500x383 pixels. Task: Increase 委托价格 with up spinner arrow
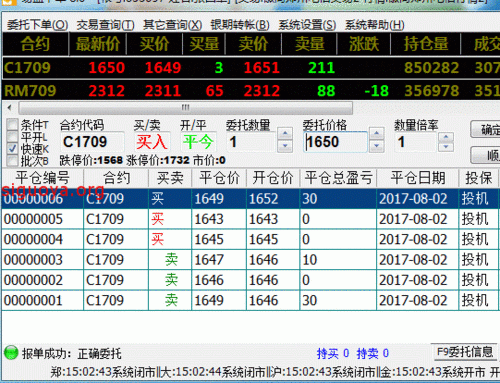(377, 134)
